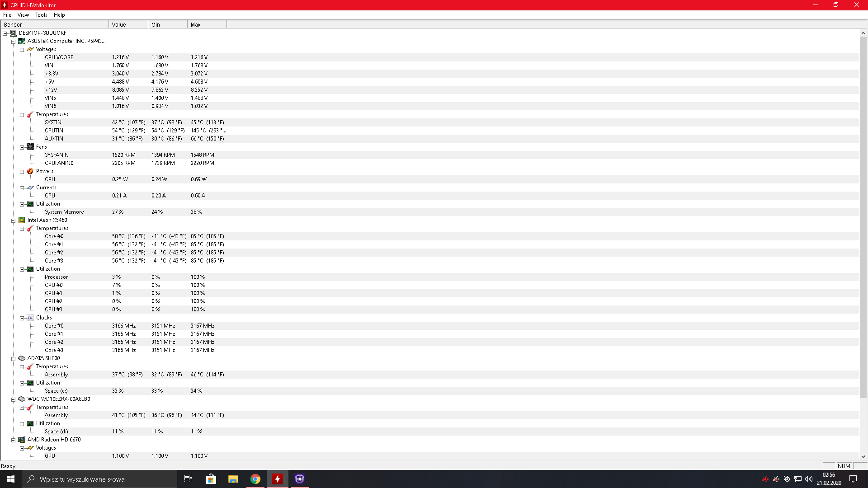Collapse the ADATA SU800 node
This screenshot has height=488, width=868.
point(14,359)
